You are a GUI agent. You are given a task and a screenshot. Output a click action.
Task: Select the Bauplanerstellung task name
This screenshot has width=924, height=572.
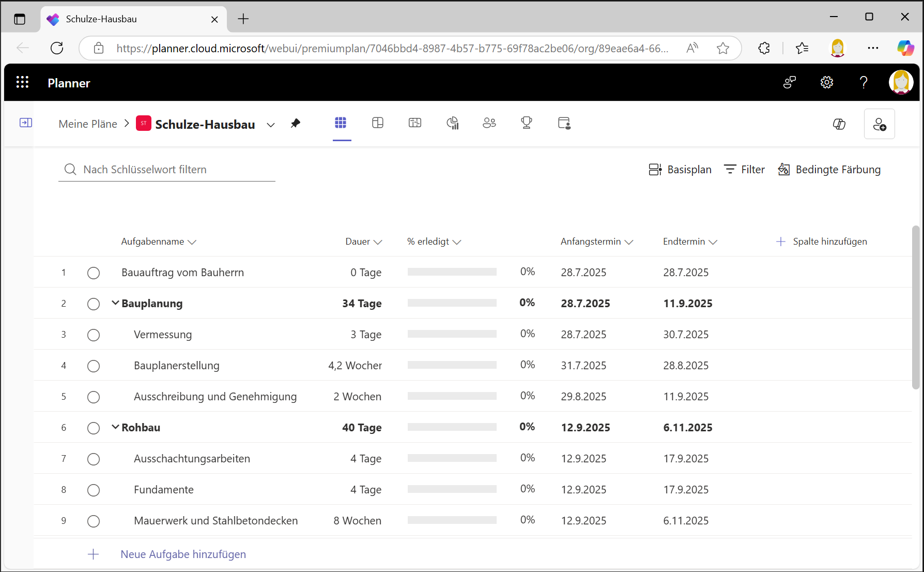pyautogui.click(x=177, y=366)
